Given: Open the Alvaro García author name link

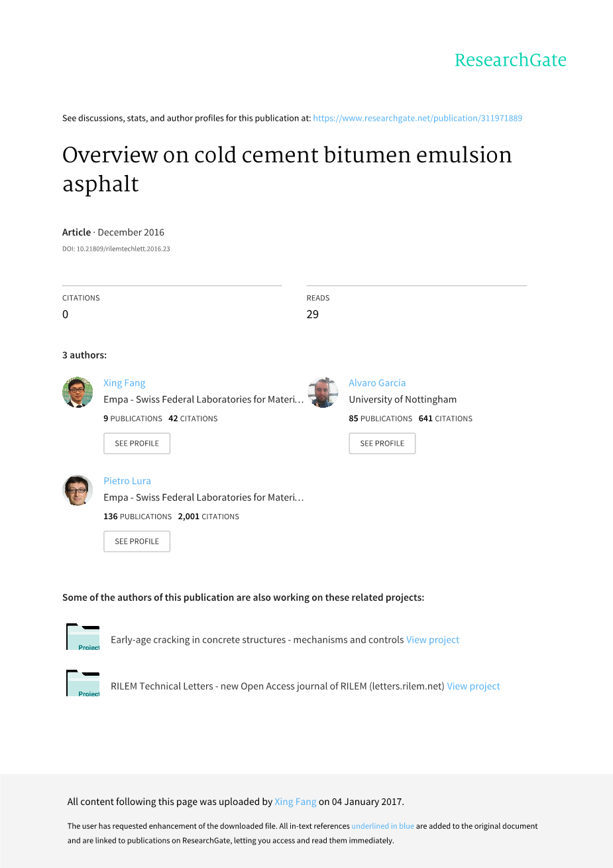Looking at the screenshot, I should click(377, 383).
